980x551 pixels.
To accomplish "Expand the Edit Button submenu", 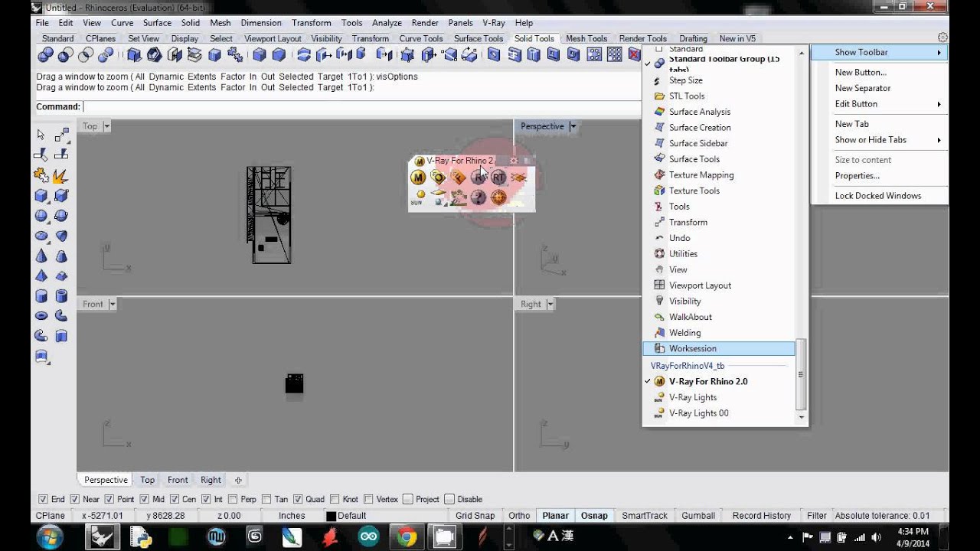I will [880, 104].
